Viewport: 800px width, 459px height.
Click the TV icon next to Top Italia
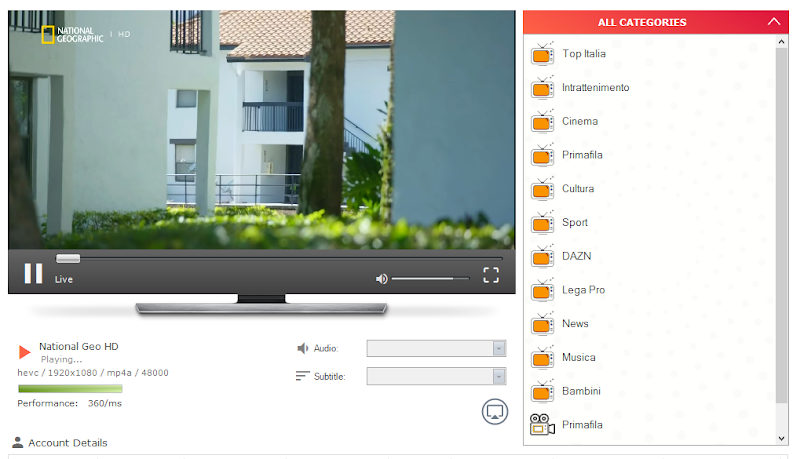(542, 54)
